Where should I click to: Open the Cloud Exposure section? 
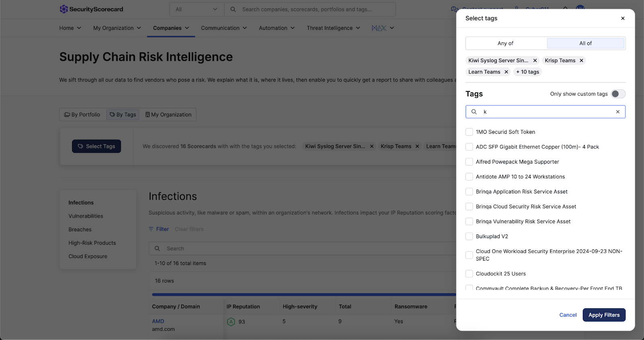point(88,256)
